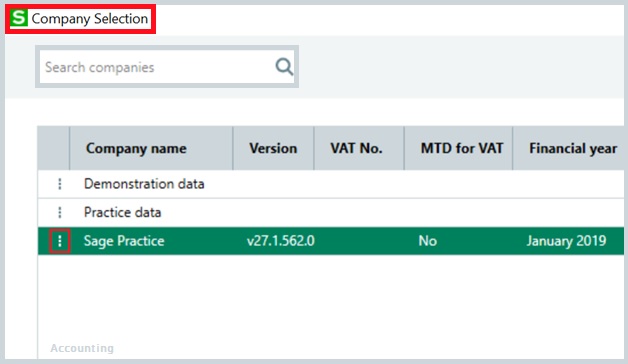Click the magnifying glass search icon
628x364 pixels.
coord(284,66)
